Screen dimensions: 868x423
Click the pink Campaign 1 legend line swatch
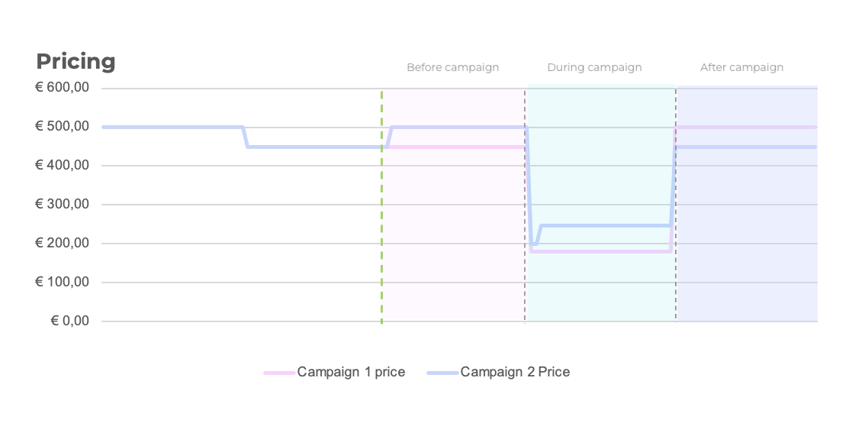coord(279,373)
